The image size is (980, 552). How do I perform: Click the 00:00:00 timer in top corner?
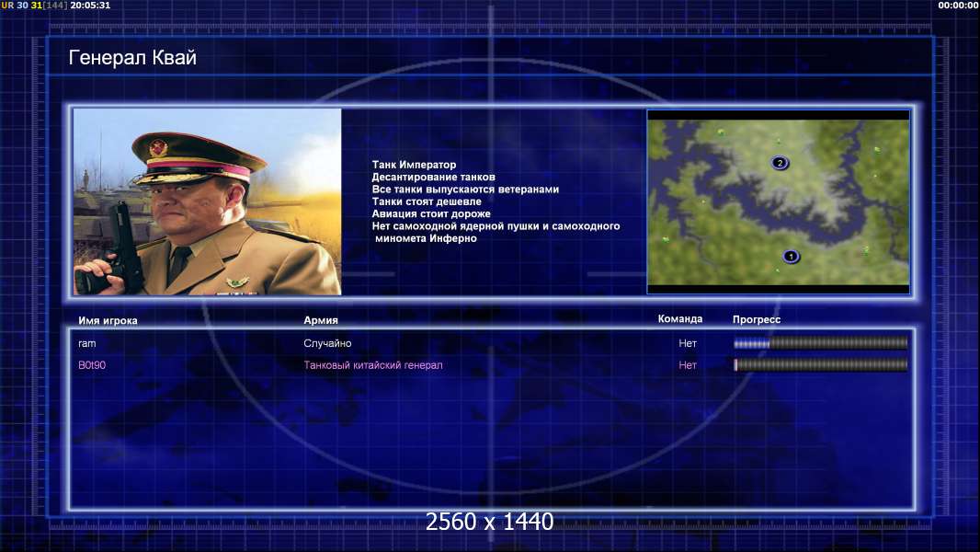(958, 5)
